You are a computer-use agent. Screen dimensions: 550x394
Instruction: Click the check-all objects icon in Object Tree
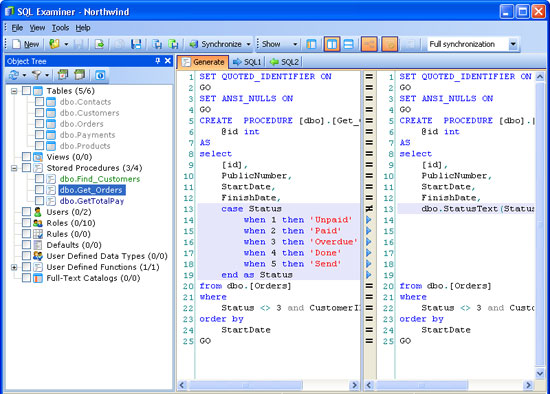click(x=63, y=75)
